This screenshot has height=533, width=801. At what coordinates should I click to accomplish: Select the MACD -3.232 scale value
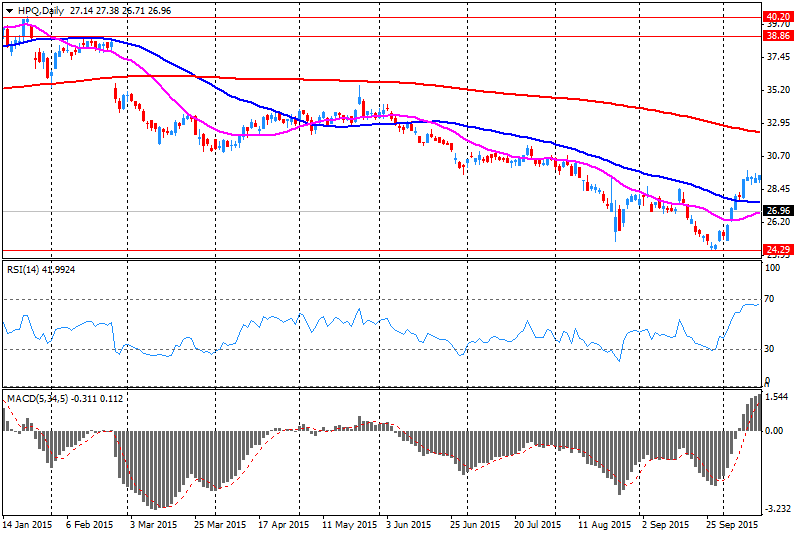pos(778,509)
